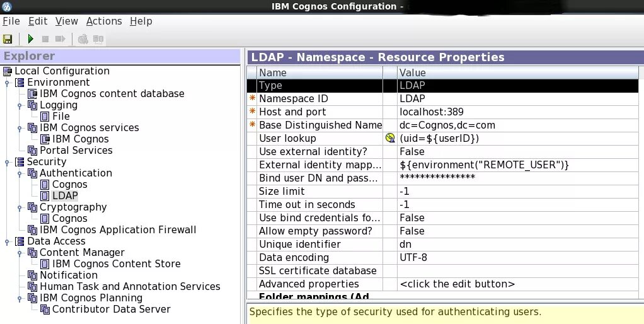Click the Logging node icon
Image resolution: width=644 pixels, height=324 pixels.
click(x=32, y=105)
